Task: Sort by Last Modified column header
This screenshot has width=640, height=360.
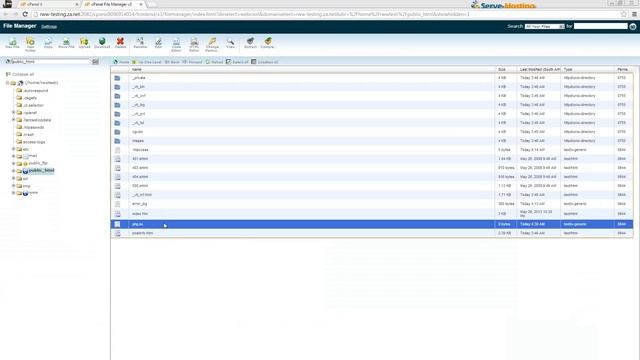Action: [x=540, y=70]
